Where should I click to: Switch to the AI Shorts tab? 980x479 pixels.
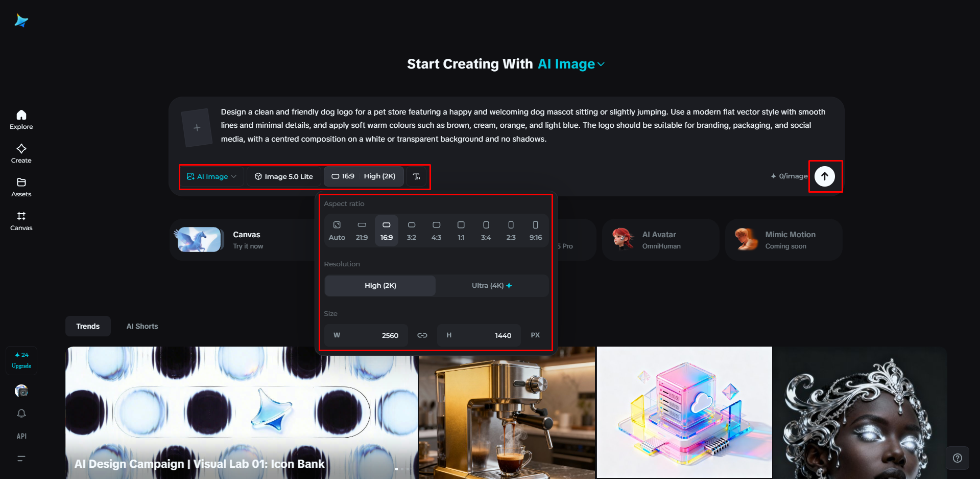(x=142, y=326)
